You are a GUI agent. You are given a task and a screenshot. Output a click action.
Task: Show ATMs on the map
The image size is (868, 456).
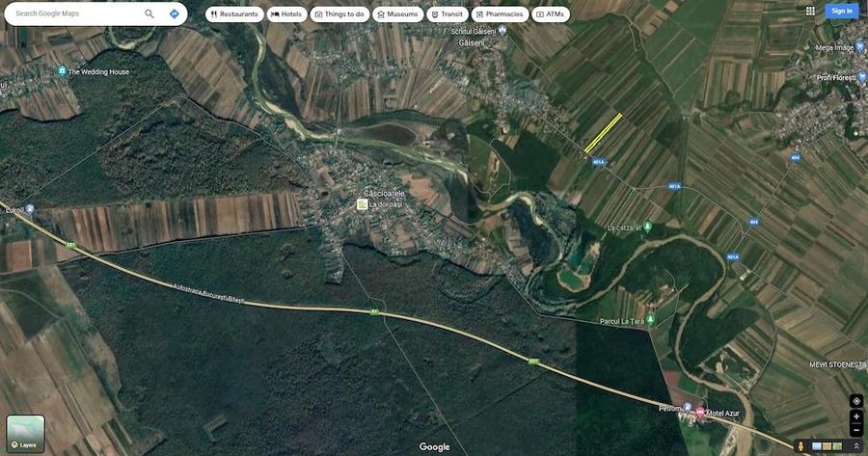coord(551,14)
